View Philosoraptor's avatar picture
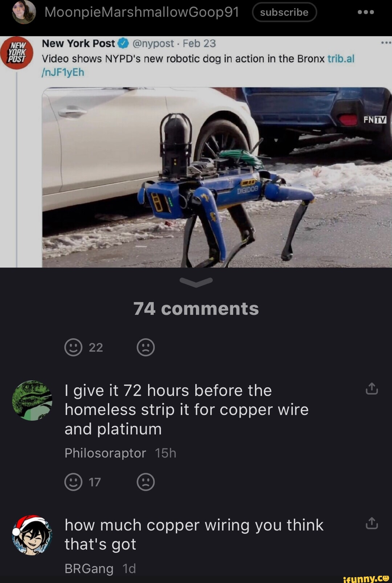392x583 pixels. click(32, 400)
